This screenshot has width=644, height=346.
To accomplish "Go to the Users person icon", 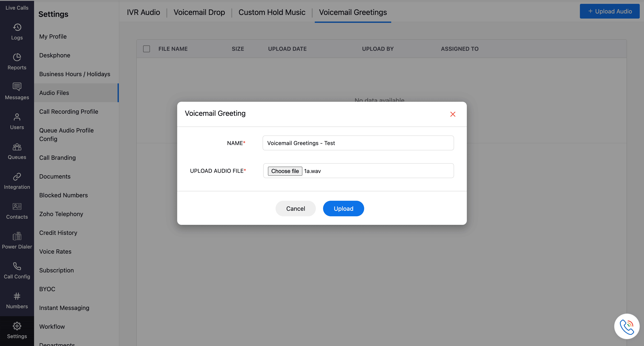I will tap(17, 117).
